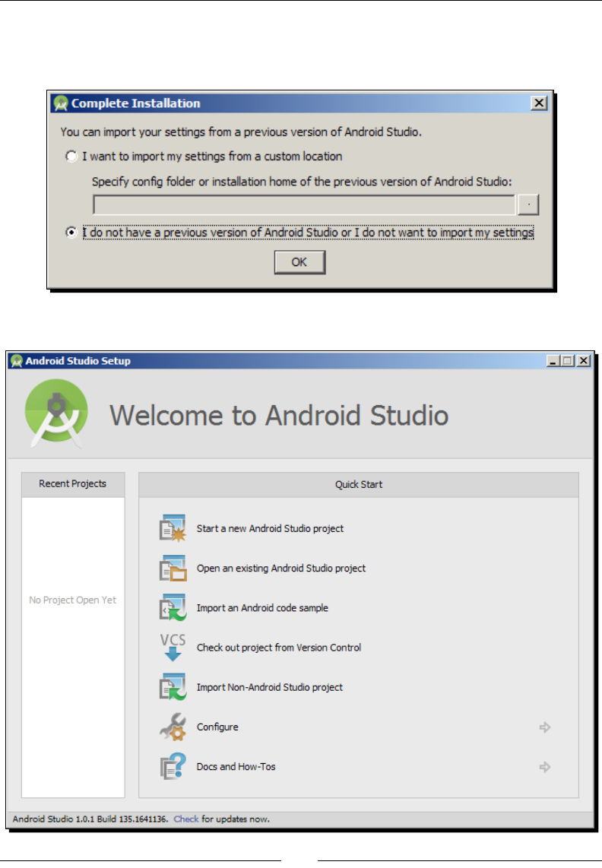Click the Recent Projects header
The width and height of the screenshot is (602, 868).
coord(72,484)
